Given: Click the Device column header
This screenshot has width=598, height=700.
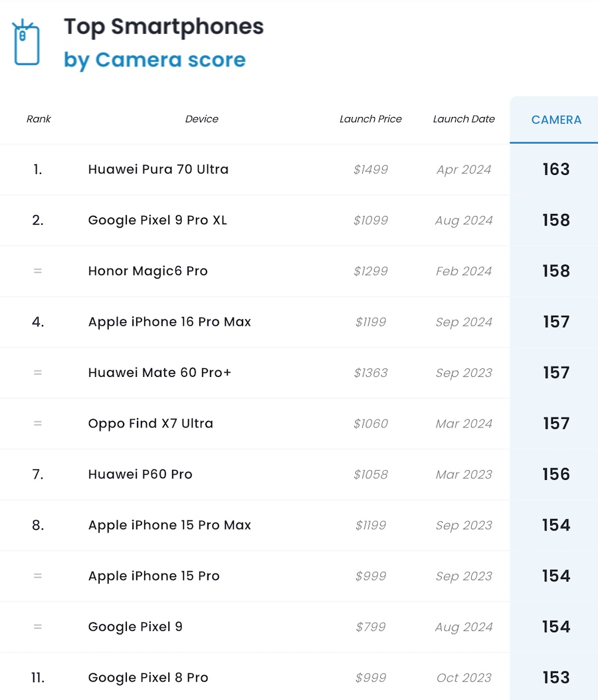Looking at the screenshot, I should (202, 119).
